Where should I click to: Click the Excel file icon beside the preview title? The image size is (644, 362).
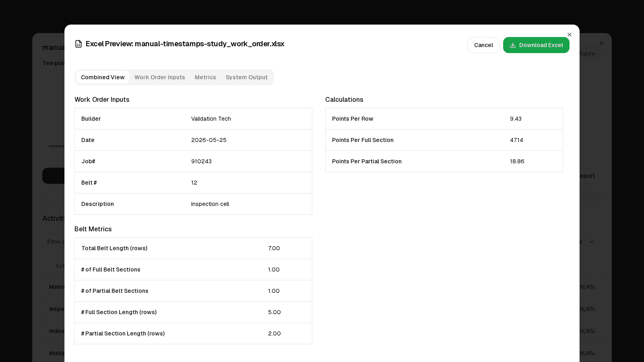[x=78, y=44]
